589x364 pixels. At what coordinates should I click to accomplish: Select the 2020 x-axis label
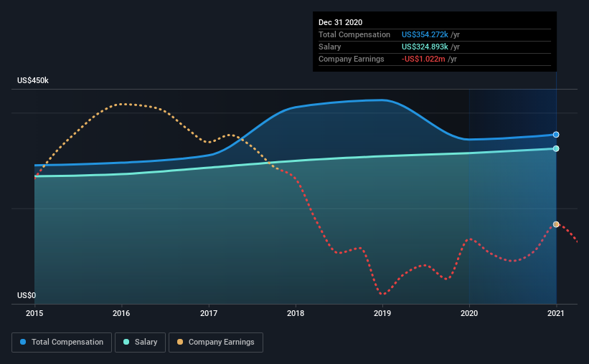(469, 313)
